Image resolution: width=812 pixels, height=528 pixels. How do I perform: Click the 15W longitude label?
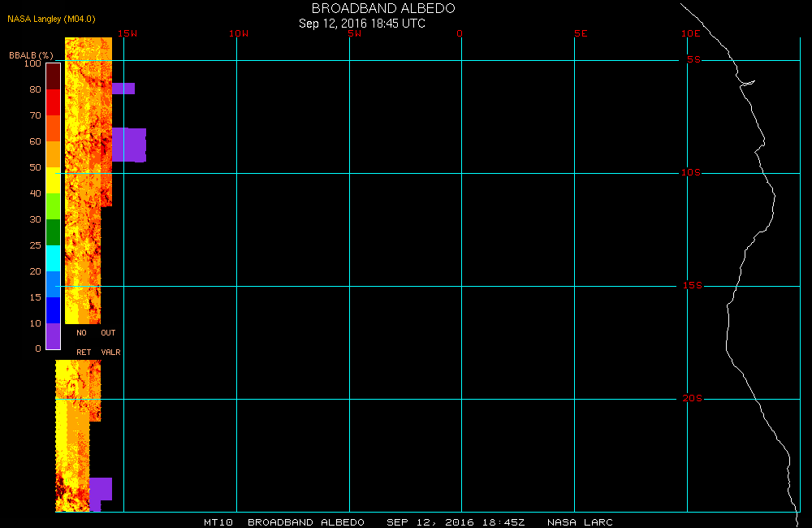click(x=127, y=33)
